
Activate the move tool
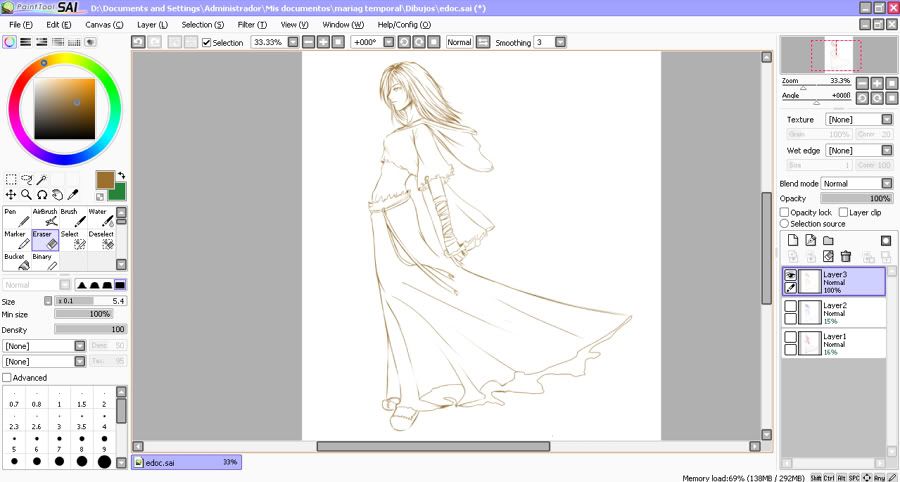click(x=11, y=195)
